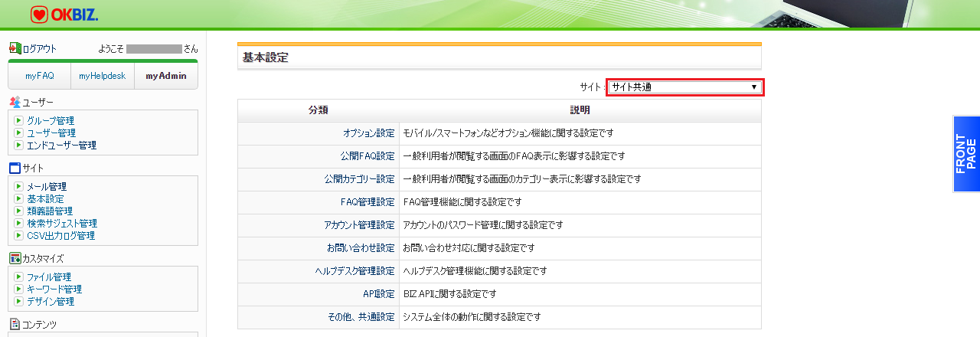The image size is (980, 337).
Task: Click arrow icon beside 基本設定 in sidebar
Action: [x=19, y=198]
